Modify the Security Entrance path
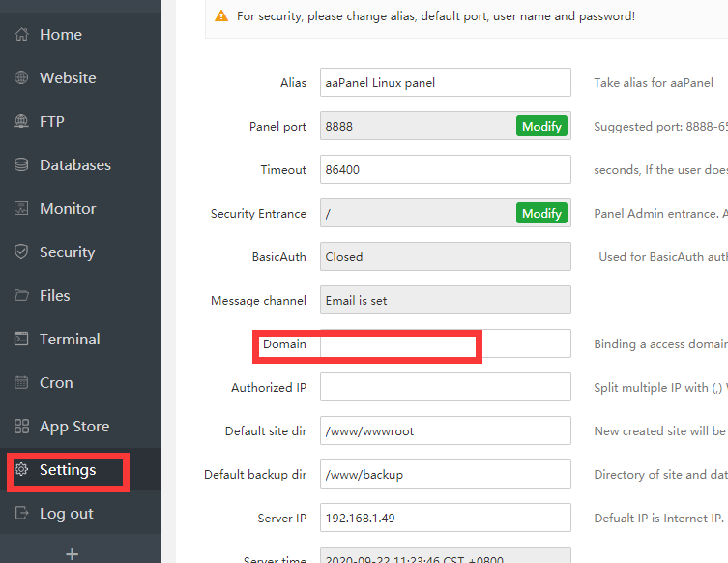The width and height of the screenshot is (728, 563). tap(541, 214)
